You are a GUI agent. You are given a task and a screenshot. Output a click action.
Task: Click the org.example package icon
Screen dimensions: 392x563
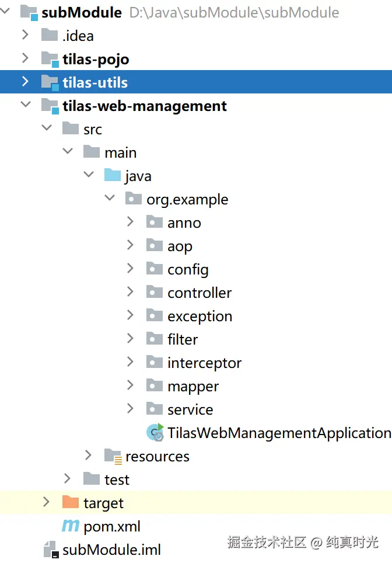pyautogui.click(x=134, y=199)
